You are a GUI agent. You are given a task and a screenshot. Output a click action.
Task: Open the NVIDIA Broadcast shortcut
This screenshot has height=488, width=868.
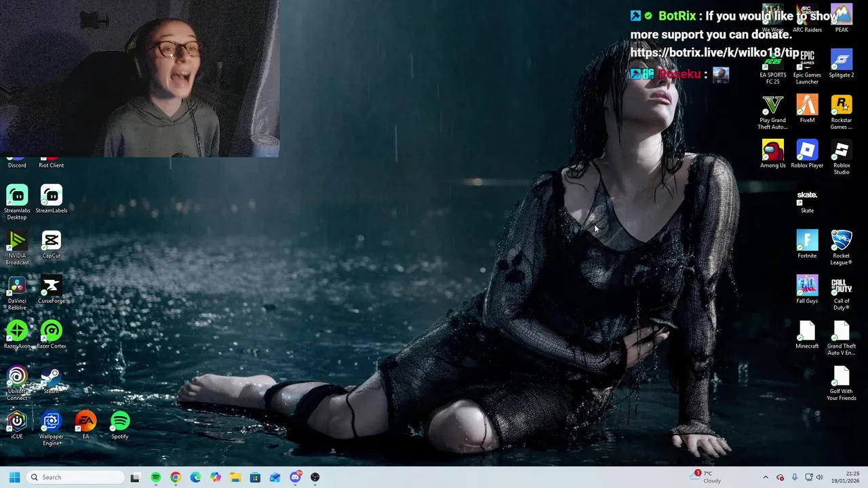17,247
